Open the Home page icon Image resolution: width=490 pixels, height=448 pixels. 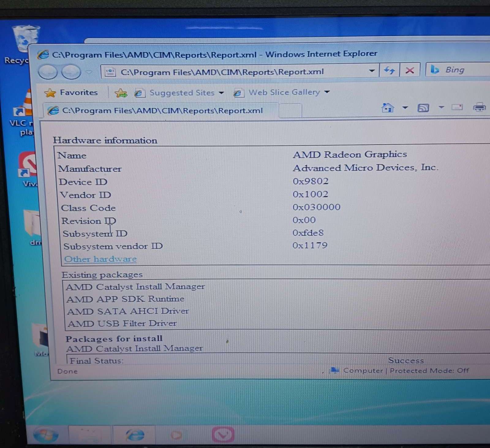388,108
